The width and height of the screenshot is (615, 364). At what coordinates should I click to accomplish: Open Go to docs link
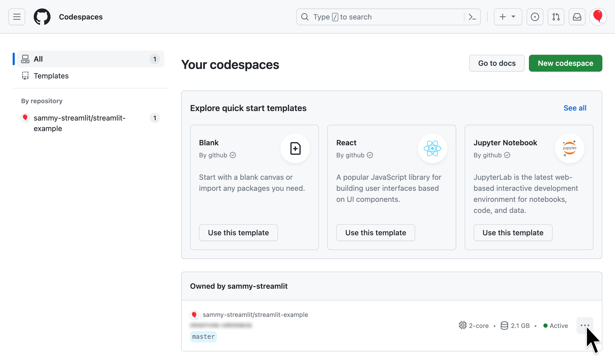tap(496, 63)
